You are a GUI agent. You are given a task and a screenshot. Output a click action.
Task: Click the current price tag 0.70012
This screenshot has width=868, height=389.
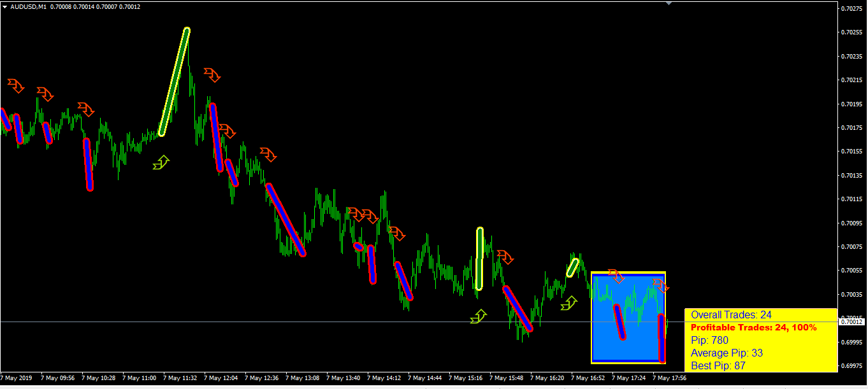pos(852,322)
